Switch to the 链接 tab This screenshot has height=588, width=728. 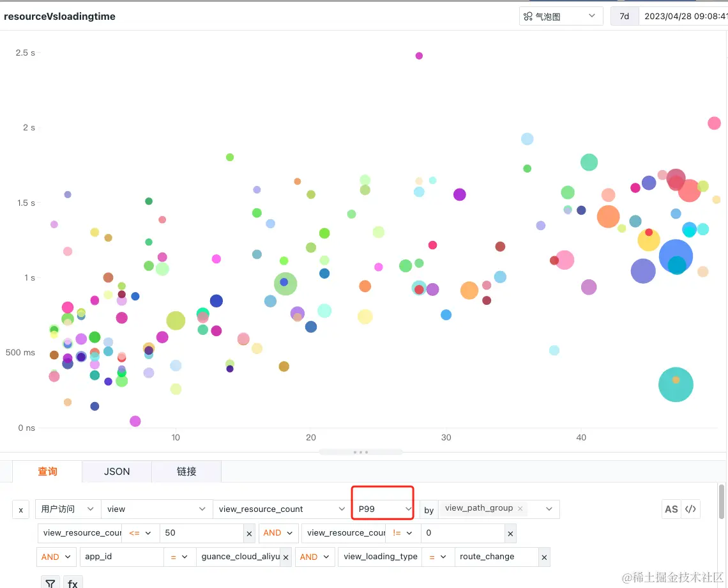pos(186,471)
